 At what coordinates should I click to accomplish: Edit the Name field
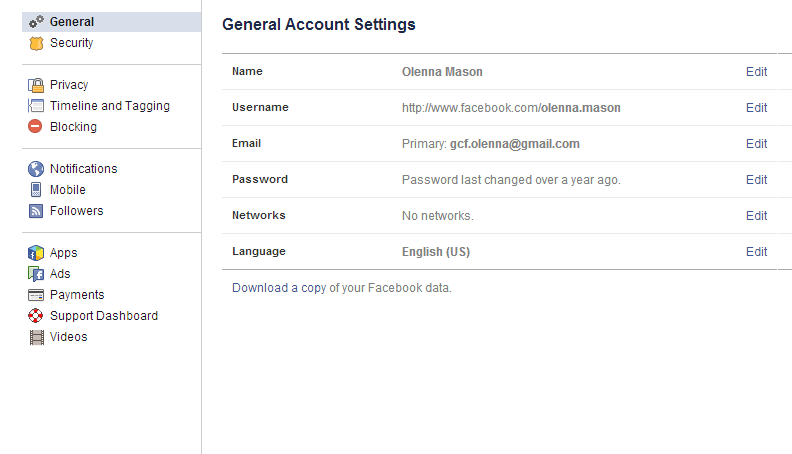[x=756, y=72]
